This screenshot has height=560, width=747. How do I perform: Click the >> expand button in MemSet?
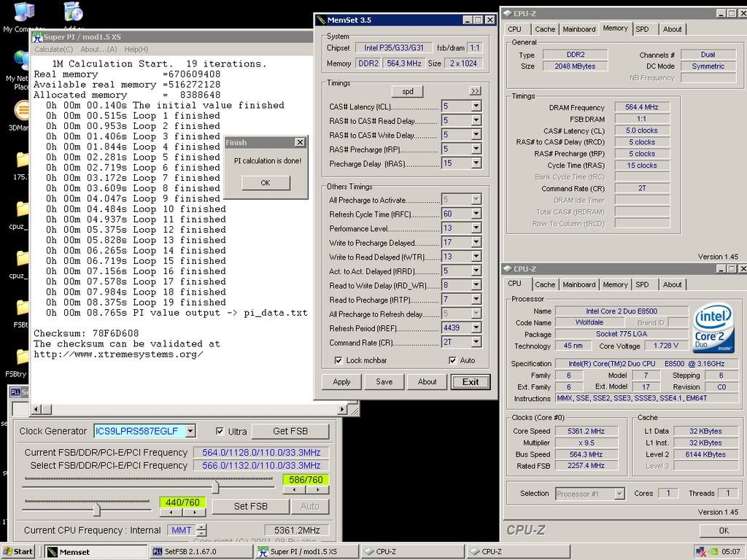pos(475,91)
